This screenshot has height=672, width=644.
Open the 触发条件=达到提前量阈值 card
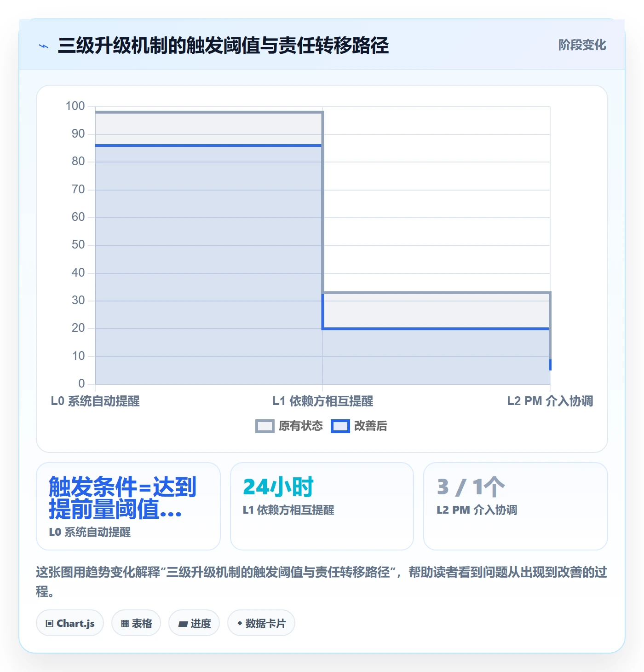128,506
